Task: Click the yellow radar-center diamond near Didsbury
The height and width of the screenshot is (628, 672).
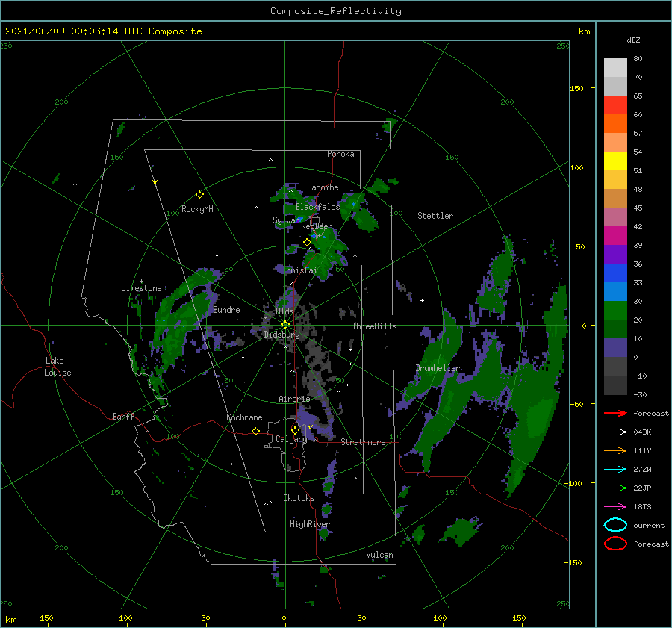Action: (x=285, y=325)
